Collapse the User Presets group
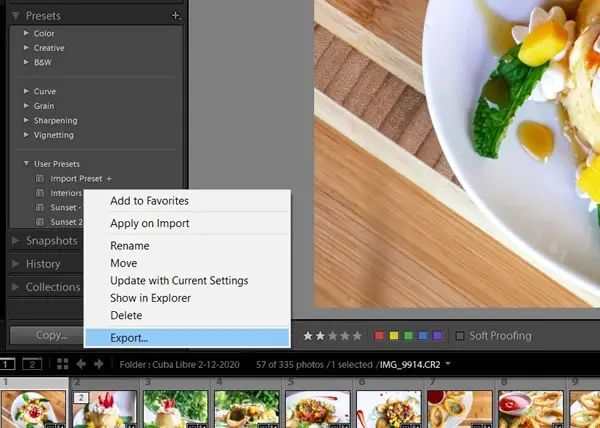Image resolution: width=600 pixels, height=428 pixels. 26,164
